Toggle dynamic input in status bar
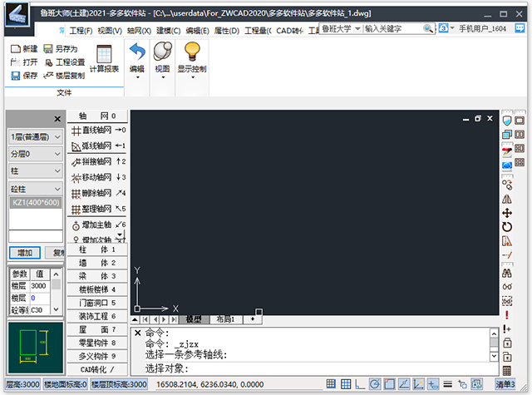The width and height of the screenshot is (532, 395). point(433,384)
